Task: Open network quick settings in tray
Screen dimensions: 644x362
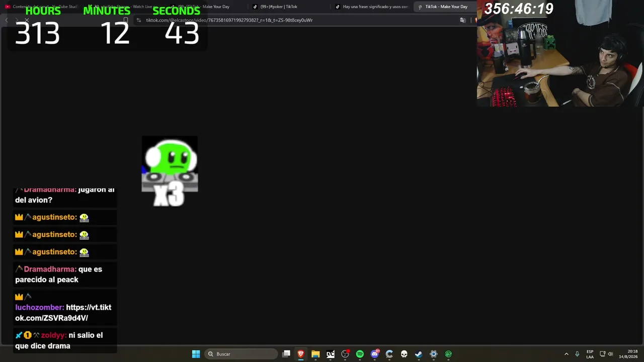Action: (602, 354)
